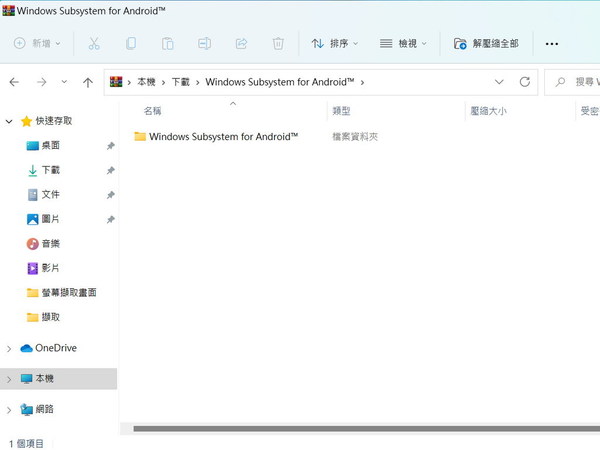Click the Delete trash icon

click(x=278, y=44)
